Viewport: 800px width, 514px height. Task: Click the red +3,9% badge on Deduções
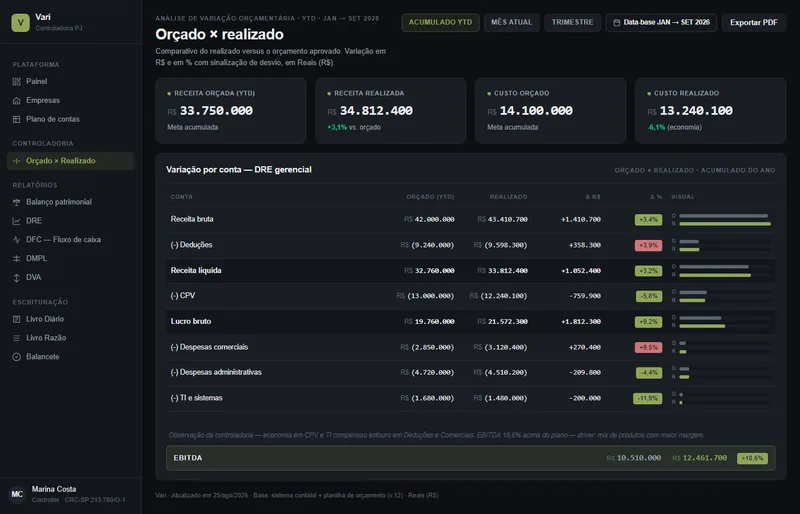(x=648, y=245)
